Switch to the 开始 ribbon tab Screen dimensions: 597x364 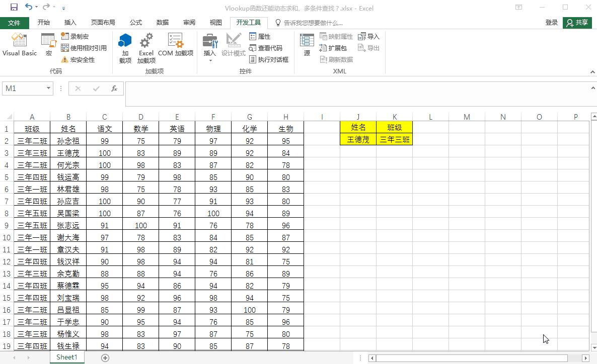(43, 22)
